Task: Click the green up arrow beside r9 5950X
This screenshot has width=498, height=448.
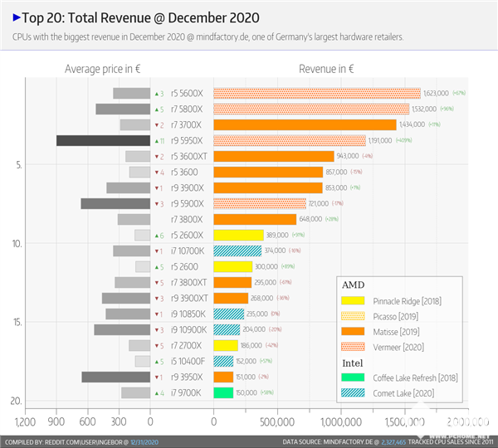Action: click(x=155, y=140)
